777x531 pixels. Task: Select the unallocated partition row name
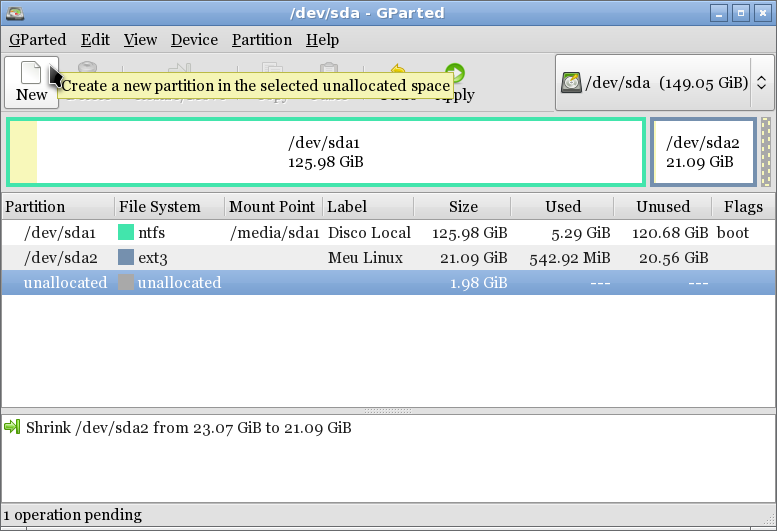point(65,282)
